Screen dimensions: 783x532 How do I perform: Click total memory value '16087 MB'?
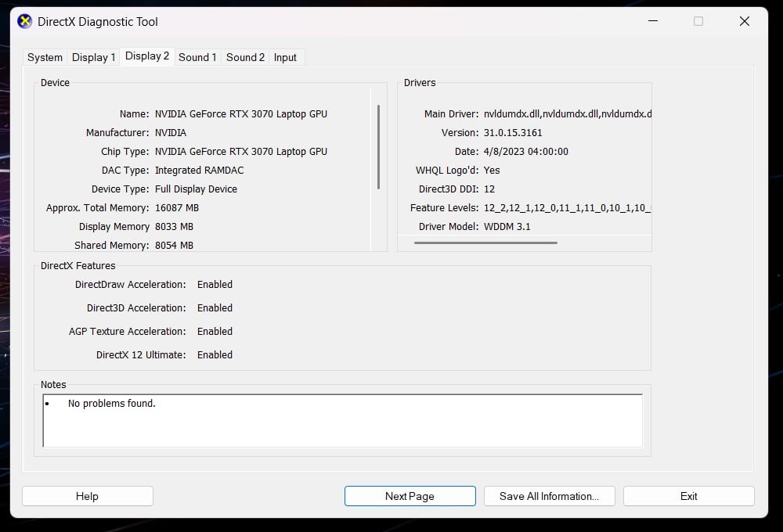[177, 207]
